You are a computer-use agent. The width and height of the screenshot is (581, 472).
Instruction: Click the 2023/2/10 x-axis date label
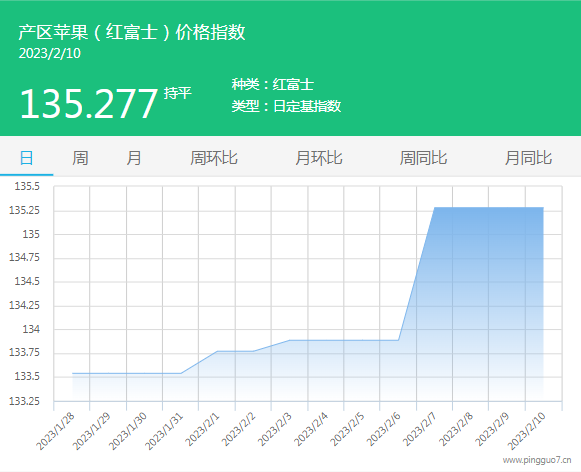pos(527,431)
